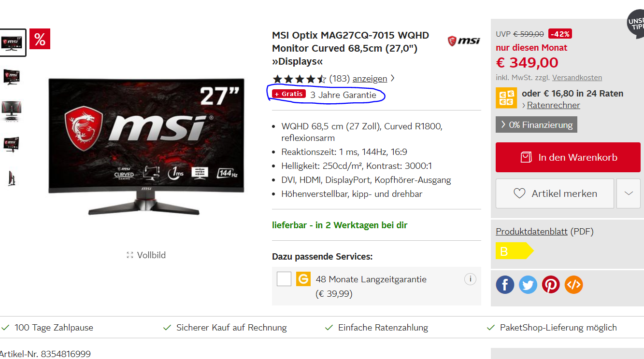The width and height of the screenshot is (644, 359).
Task: Select the first monitor thumbnail
Action: [13, 42]
